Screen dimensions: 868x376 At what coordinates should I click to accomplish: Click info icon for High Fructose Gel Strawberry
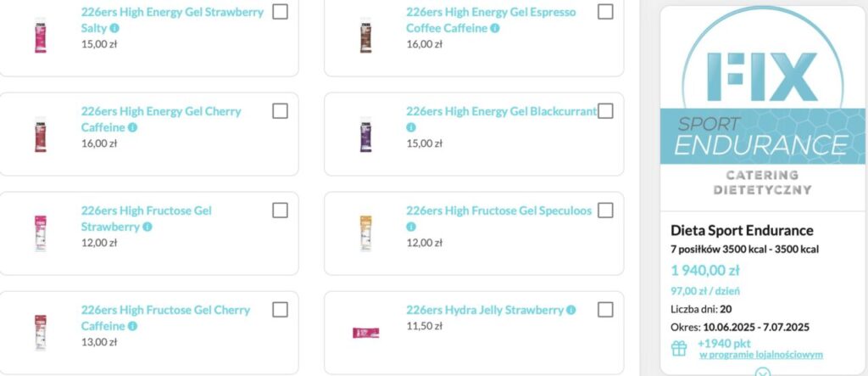pyautogui.click(x=147, y=227)
